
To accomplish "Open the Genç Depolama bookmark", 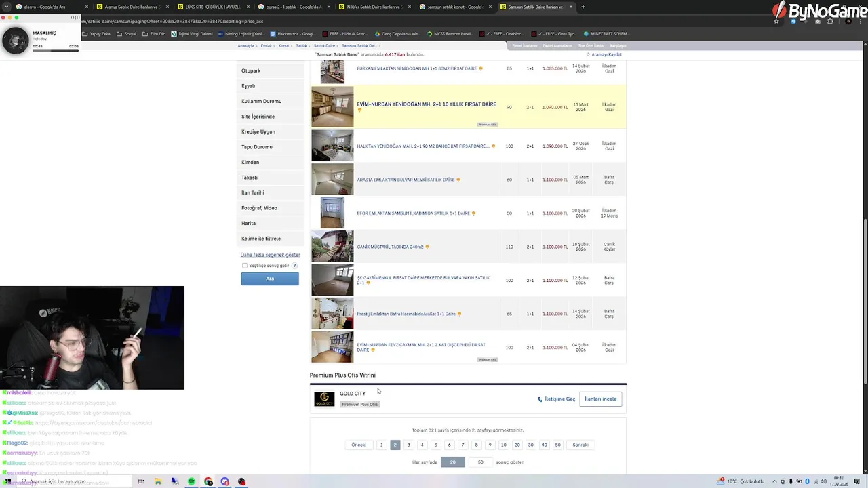I will pos(398,33).
